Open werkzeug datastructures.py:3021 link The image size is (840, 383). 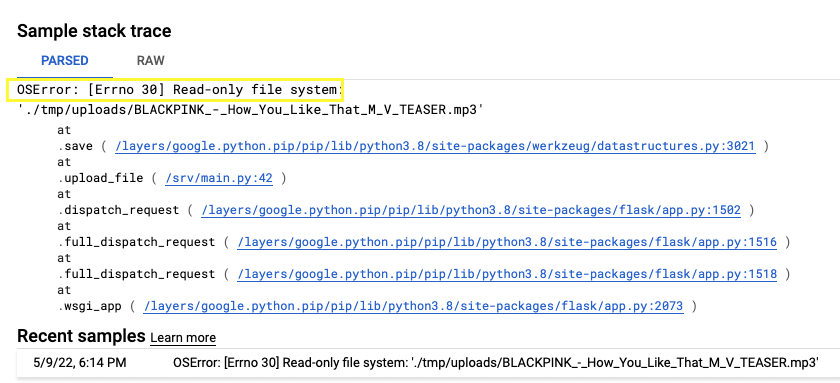click(x=435, y=146)
